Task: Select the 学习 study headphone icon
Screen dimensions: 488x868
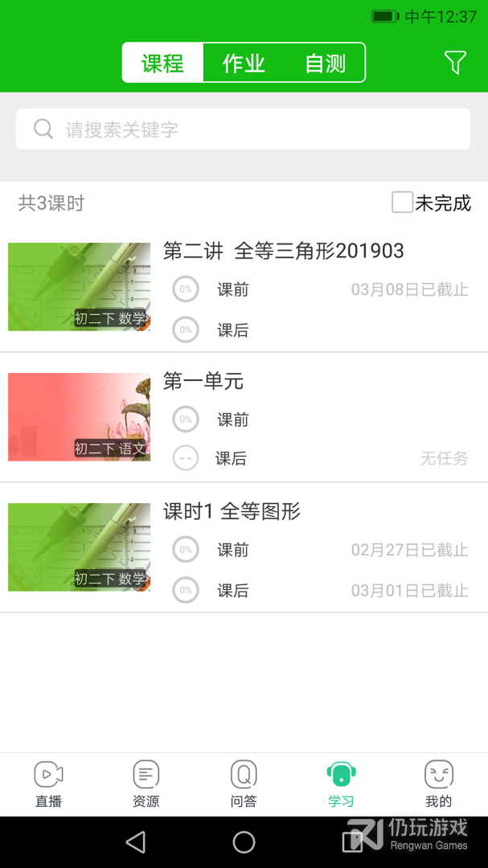Action: (x=341, y=777)
